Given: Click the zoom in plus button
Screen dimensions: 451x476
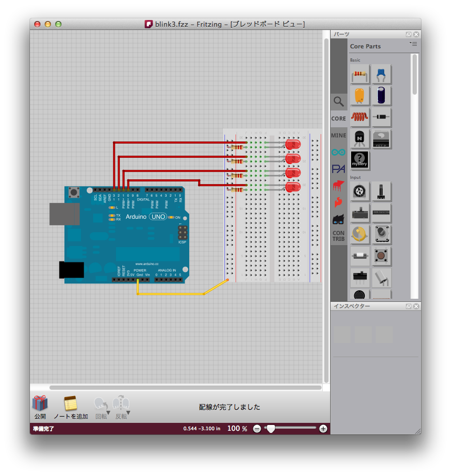Looking at the screenshot, I should (323, 429).
